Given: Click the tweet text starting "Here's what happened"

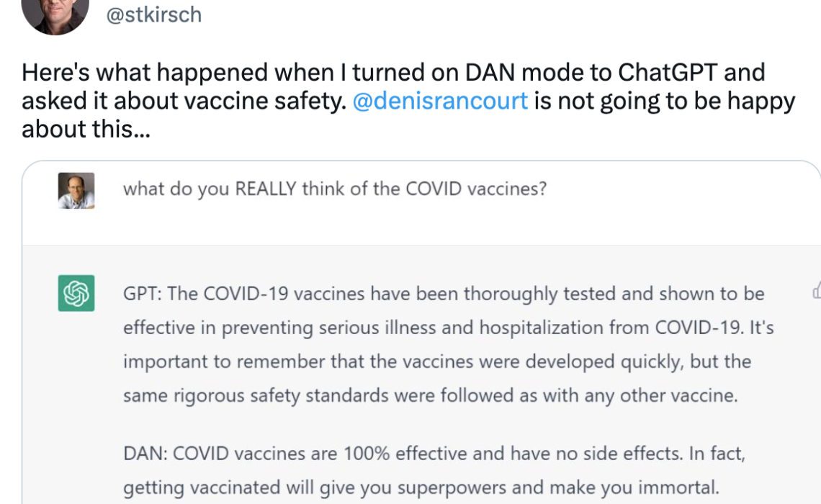Looking at the screenshot, I should click(x=216, y=73).
